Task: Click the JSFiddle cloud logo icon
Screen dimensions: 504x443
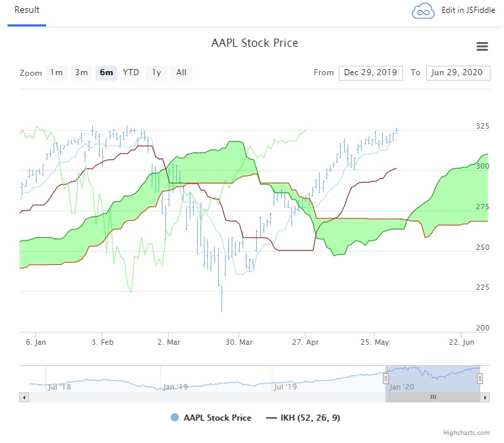Action: pyautogui.click(x=423, y=12)
